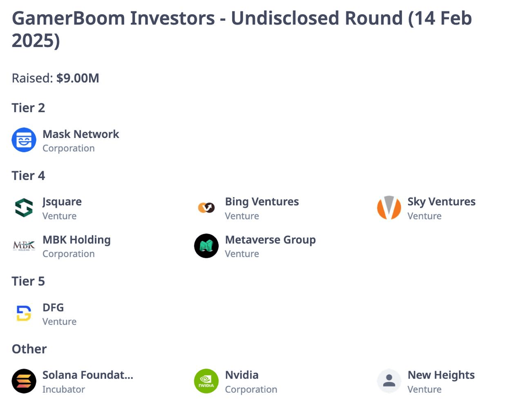Open the Sky Ventures name link
523x420 pixels.
pyautogui.click(x=442, y=202)
